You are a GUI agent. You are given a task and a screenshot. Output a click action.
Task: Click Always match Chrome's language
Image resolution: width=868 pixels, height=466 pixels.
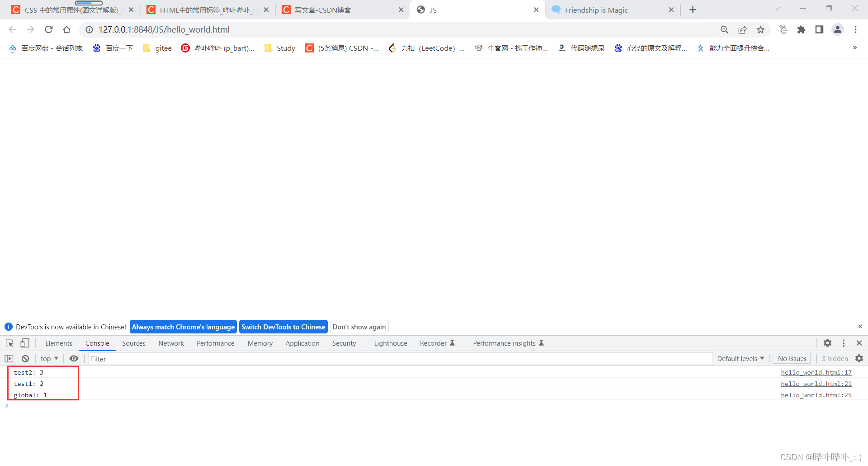(x=183, y=327)
